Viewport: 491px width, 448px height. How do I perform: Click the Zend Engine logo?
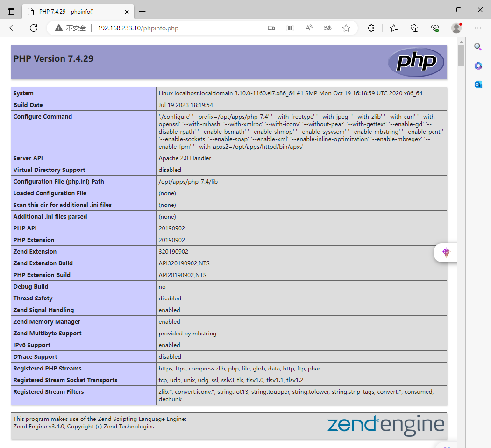tap(386, 425)
